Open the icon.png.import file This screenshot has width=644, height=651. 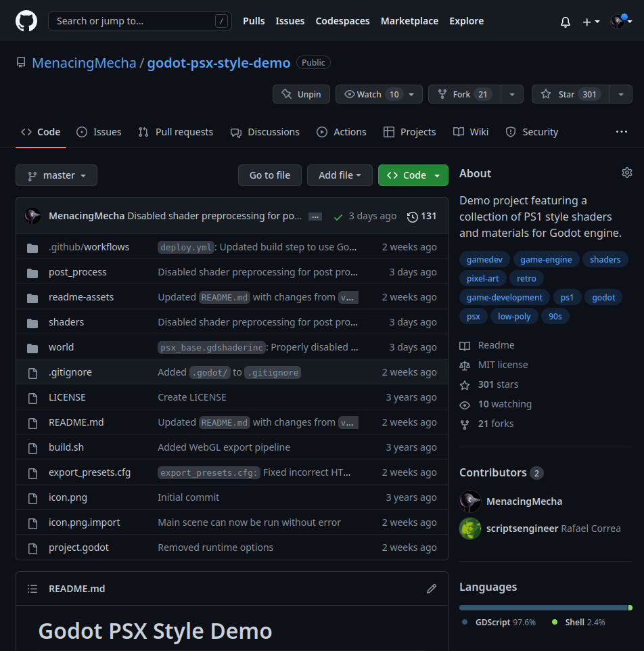tap(85, 522)
